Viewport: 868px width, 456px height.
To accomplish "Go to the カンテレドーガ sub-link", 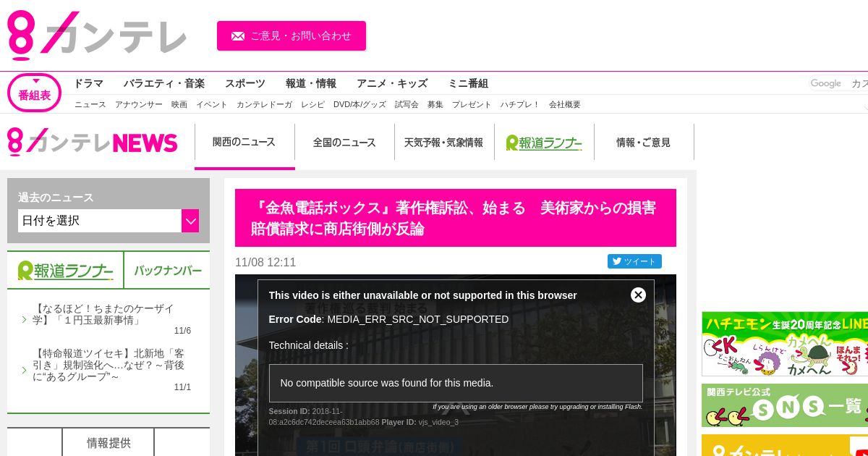I will coord(264,104).
